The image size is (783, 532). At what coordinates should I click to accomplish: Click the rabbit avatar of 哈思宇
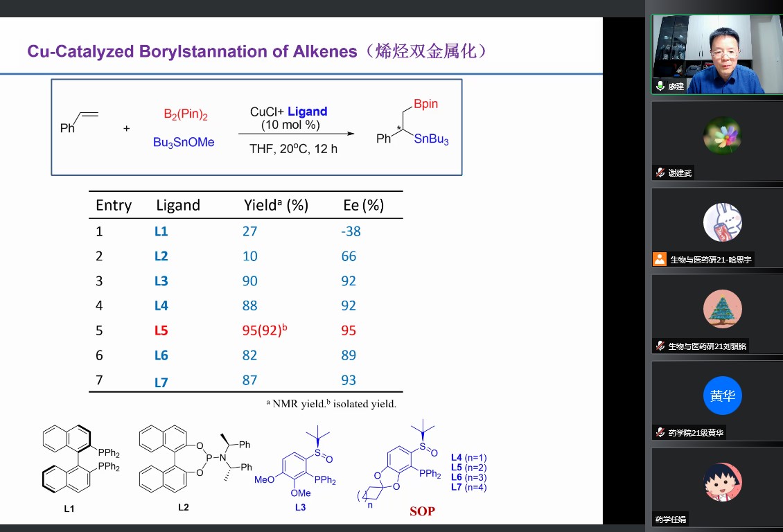tap(722, 222)
